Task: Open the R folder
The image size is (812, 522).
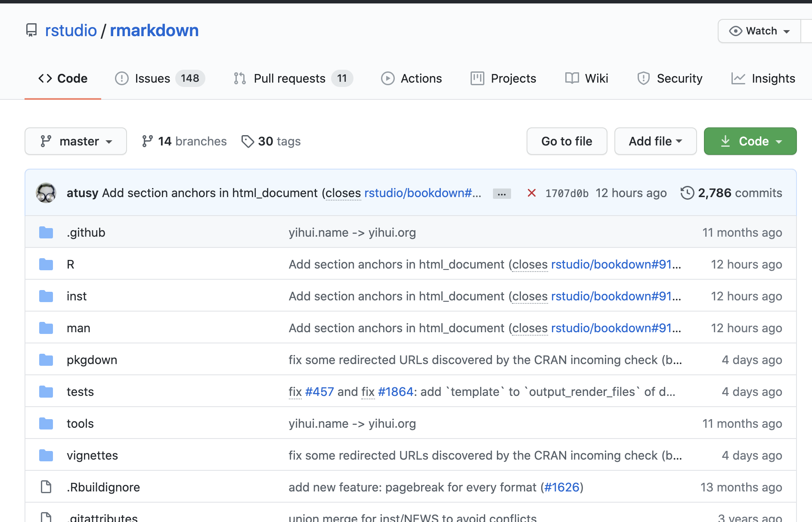Action: pos(71,264)
